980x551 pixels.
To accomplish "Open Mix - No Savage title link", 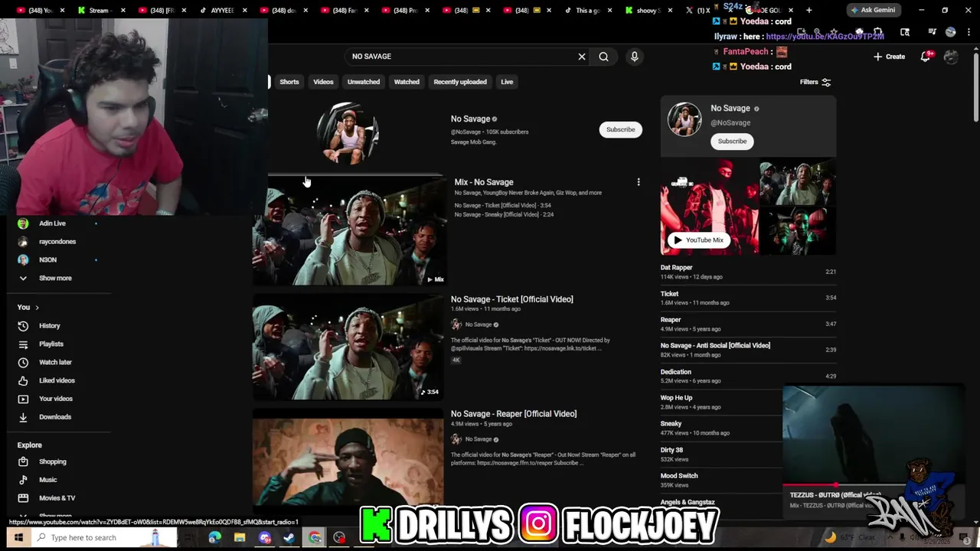I will (484, 182).
